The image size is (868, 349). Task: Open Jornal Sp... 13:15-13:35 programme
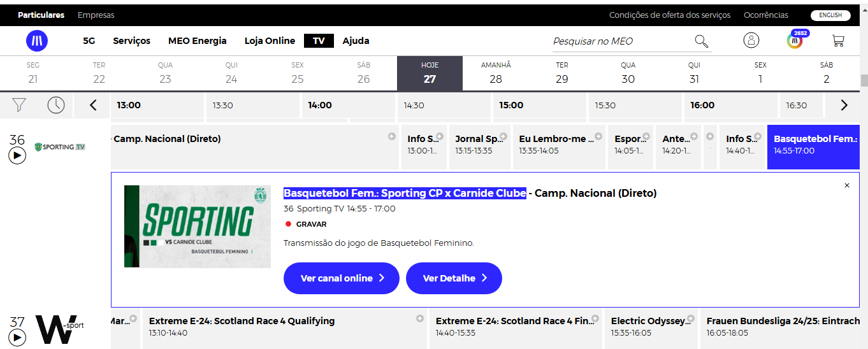point(479,147)
